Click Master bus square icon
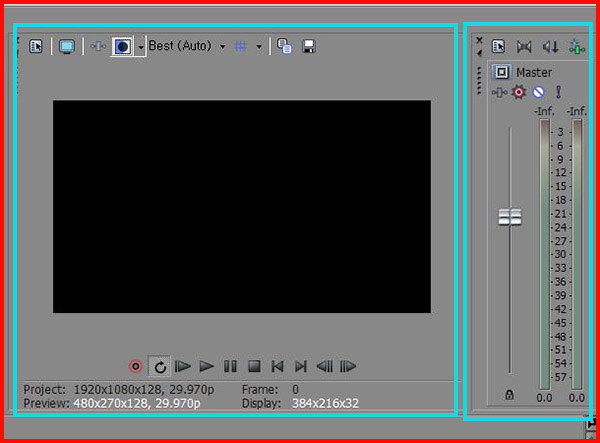This screenshot has width=600, height=443. [501, 72]
